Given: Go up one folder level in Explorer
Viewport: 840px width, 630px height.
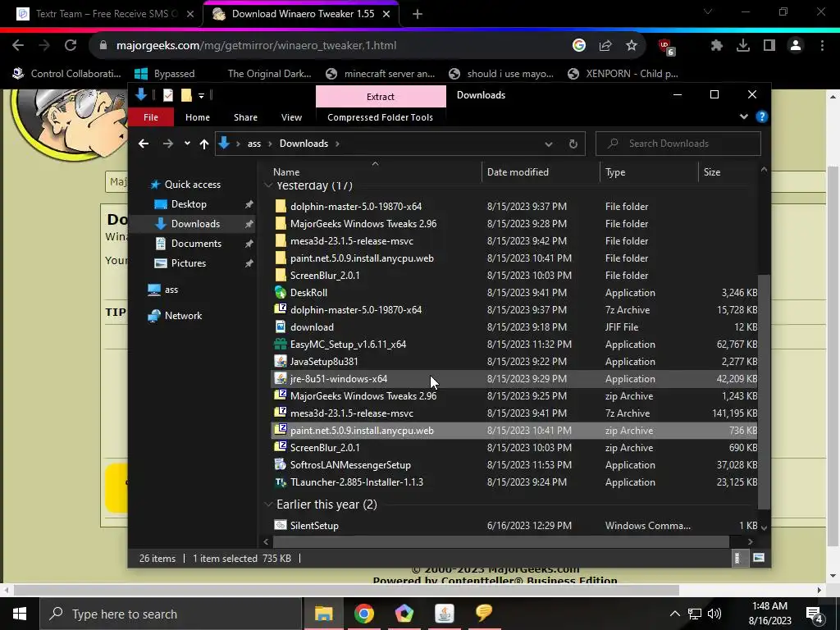Looking at the screenshot, I should point(204,144).
